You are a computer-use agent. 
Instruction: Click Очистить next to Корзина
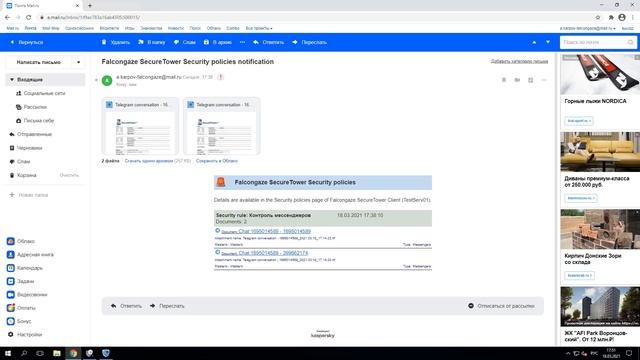coord(69,176)
